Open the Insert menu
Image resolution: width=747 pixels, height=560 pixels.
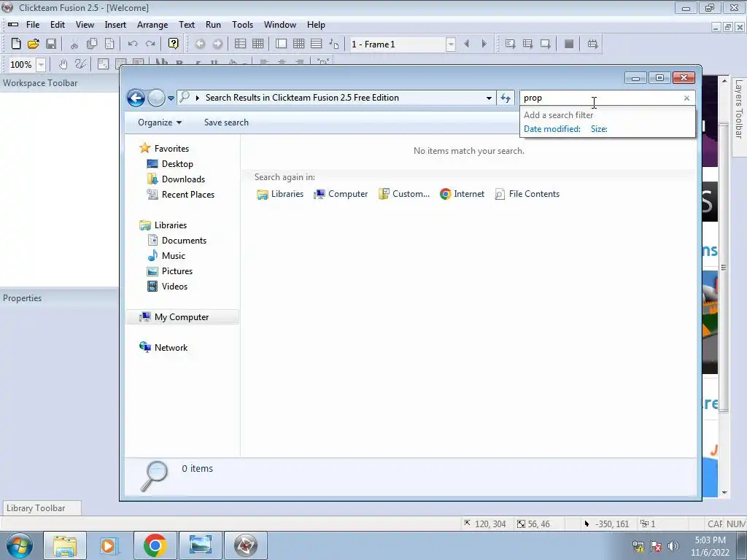pos(115,25)
